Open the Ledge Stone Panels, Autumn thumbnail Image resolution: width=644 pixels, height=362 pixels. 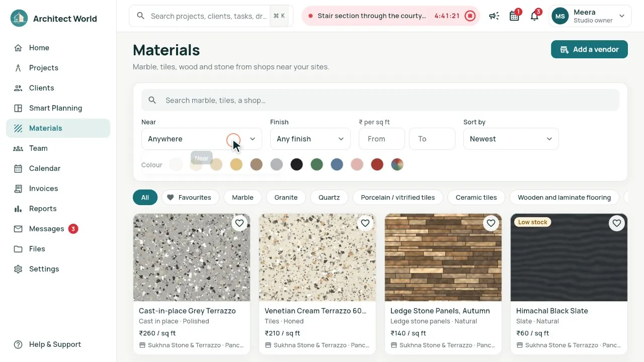tap(443, 257)
